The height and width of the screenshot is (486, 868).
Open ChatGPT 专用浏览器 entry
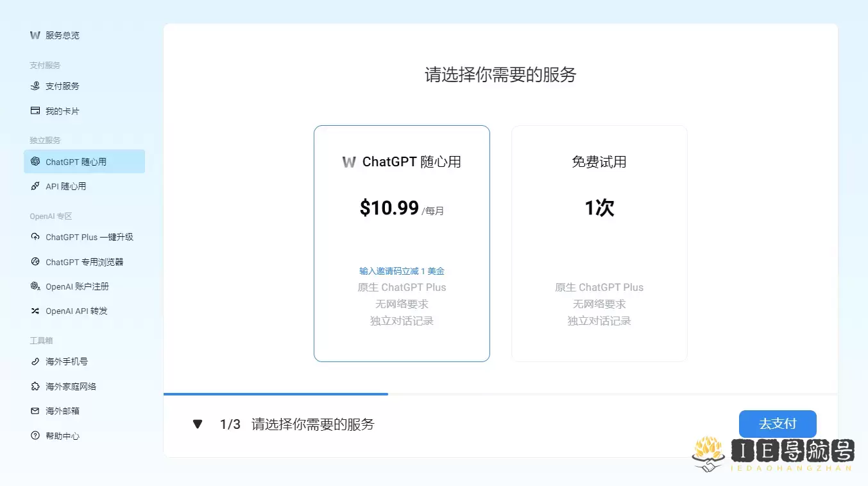tap(84, 262)
